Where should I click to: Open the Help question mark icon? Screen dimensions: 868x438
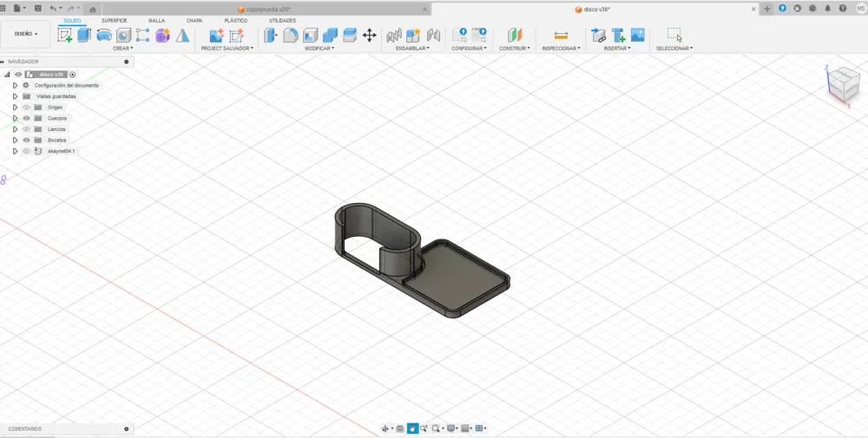pyautogui.click(x=843, y=9)
